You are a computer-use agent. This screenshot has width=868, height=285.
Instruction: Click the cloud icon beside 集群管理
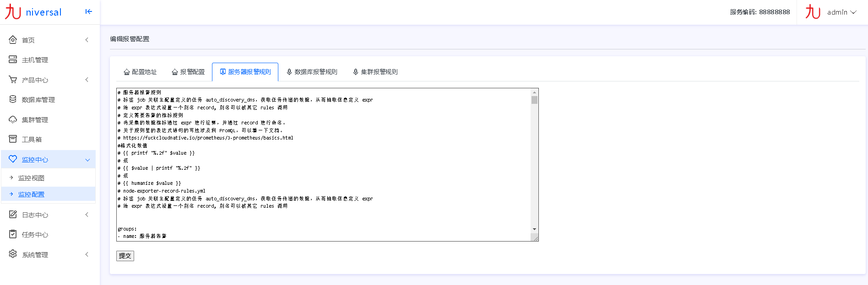(13, 119)
